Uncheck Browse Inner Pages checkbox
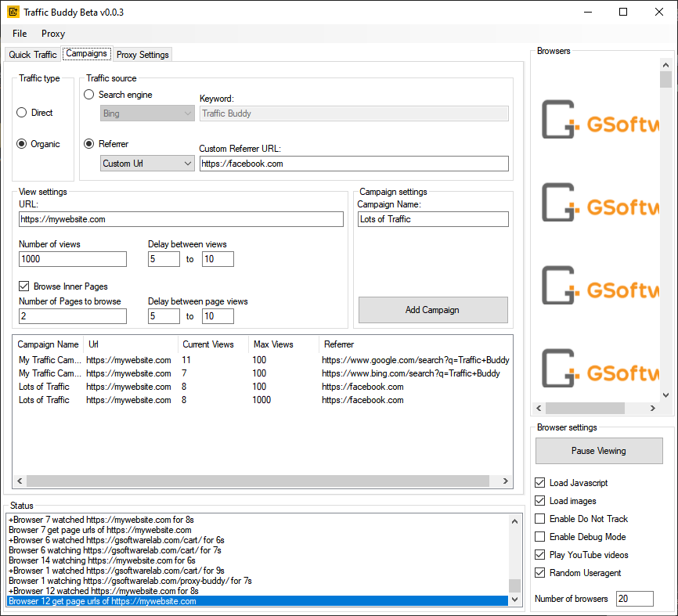This screenshot has height=616, width=678. (x=25, y=286)
